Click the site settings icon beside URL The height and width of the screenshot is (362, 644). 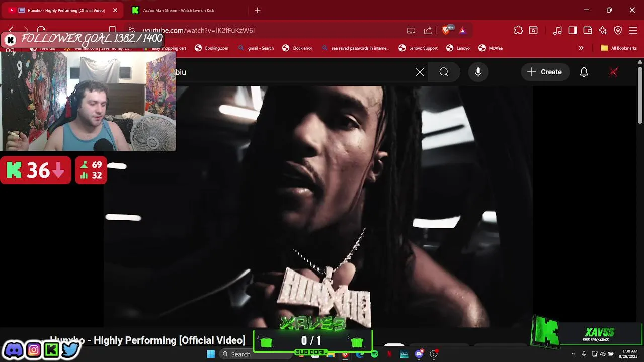(x=131, y=30)
